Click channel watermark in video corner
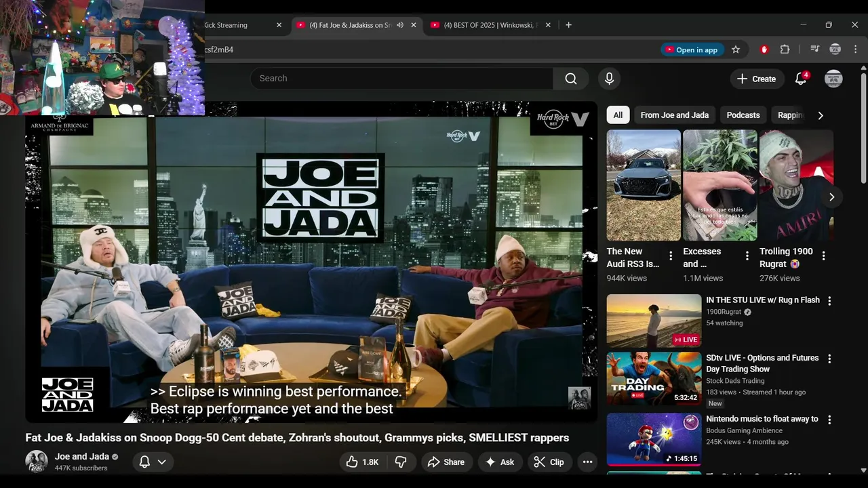This screenshot has width=868, height=488. 579,398
